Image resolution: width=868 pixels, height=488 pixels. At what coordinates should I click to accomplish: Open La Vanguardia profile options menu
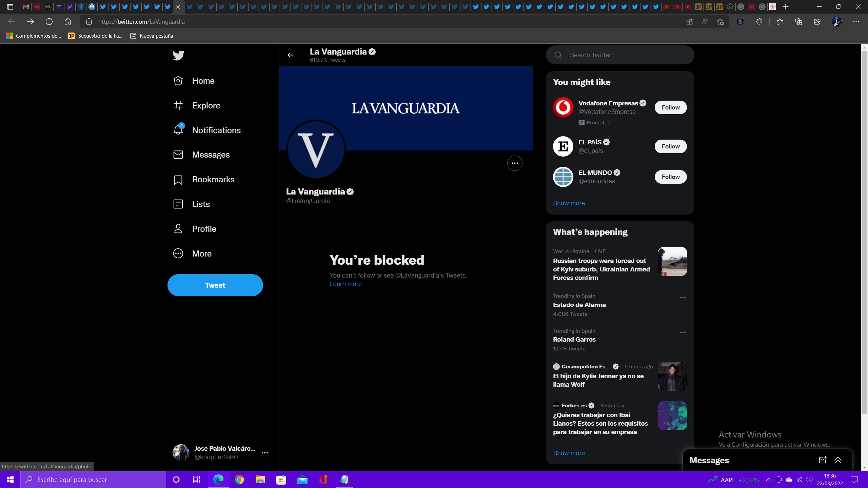coord(515,163)
